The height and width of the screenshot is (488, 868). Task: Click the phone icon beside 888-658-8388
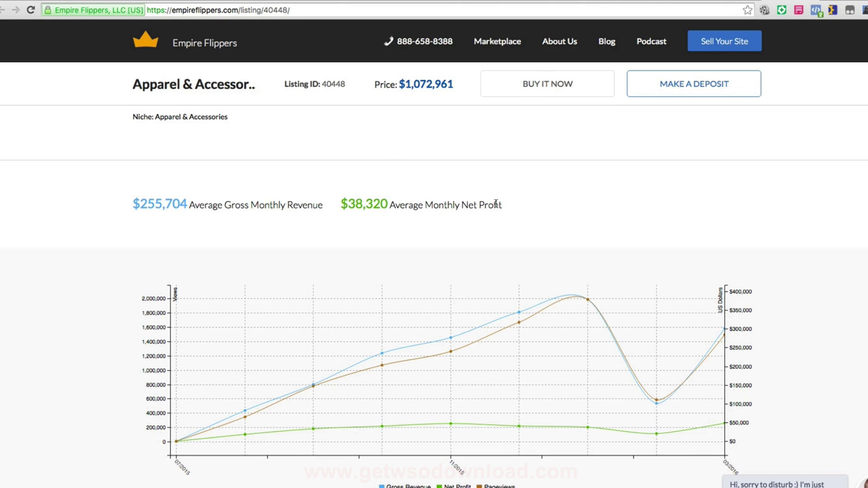click(x=389, y=41)
